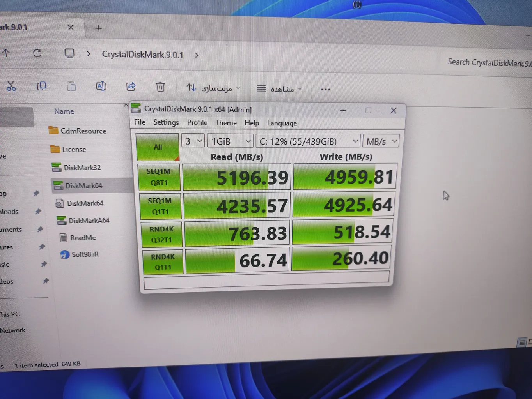Click the Cut scissors icon in Explorer toolbar
Image resolution: width=532 pixels, height=399 pixels.
pyautogui.click(x=11, y=86)
